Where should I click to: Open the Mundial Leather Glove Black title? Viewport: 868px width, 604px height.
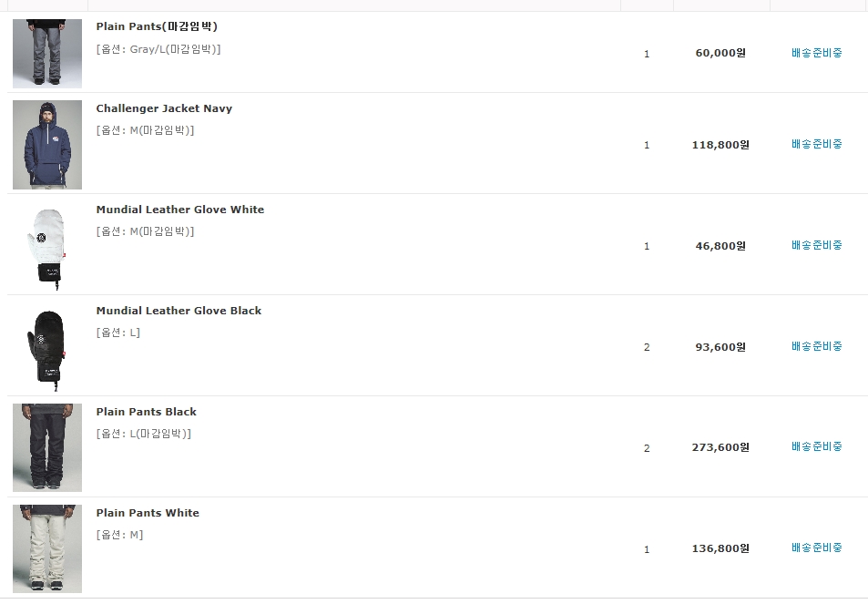click(x=179, y=311)
